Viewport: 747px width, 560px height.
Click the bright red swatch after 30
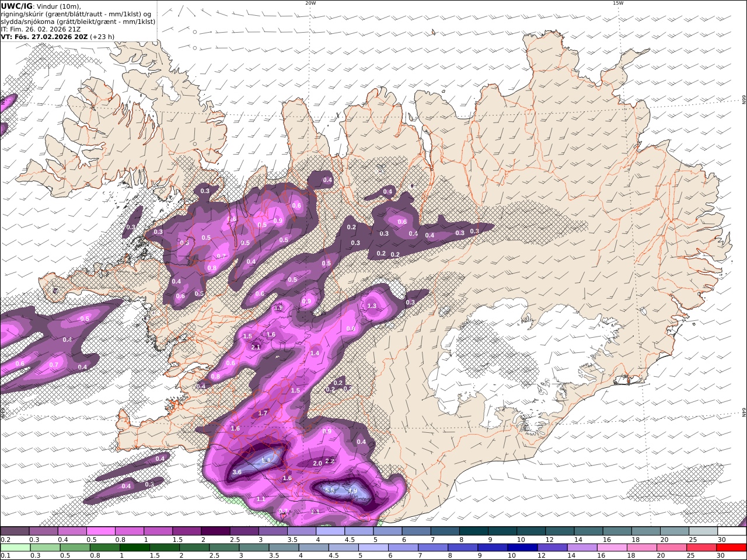pos(731,547)
